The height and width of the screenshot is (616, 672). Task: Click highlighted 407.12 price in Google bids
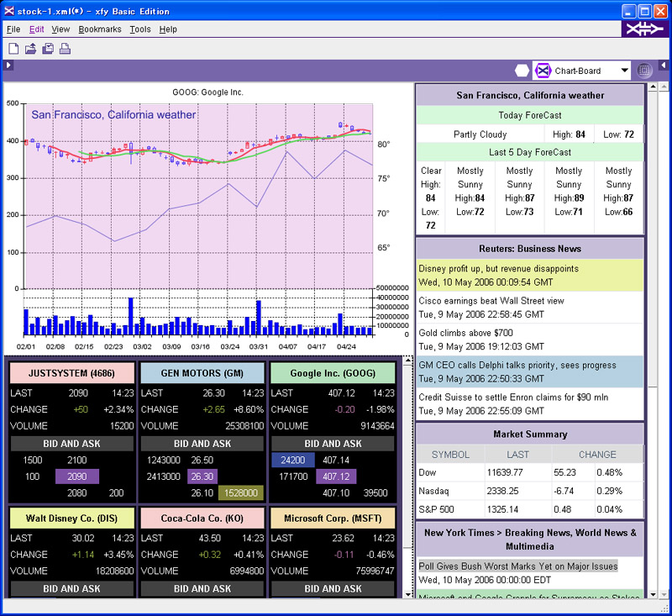336,476
